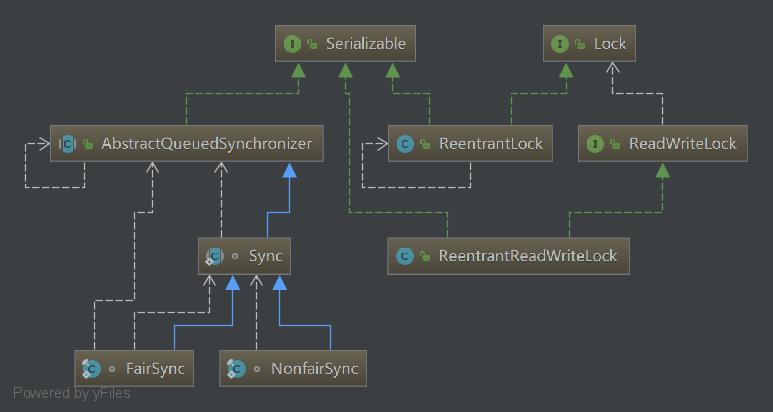Select the AbstractQueuedSynchronizer class label
The image size is (773, 412).
(207, 144)
